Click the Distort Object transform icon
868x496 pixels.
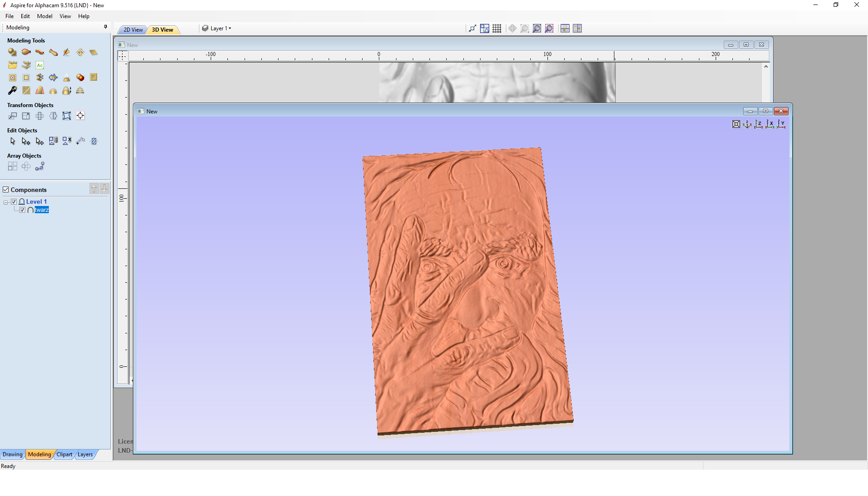[66, 116]
